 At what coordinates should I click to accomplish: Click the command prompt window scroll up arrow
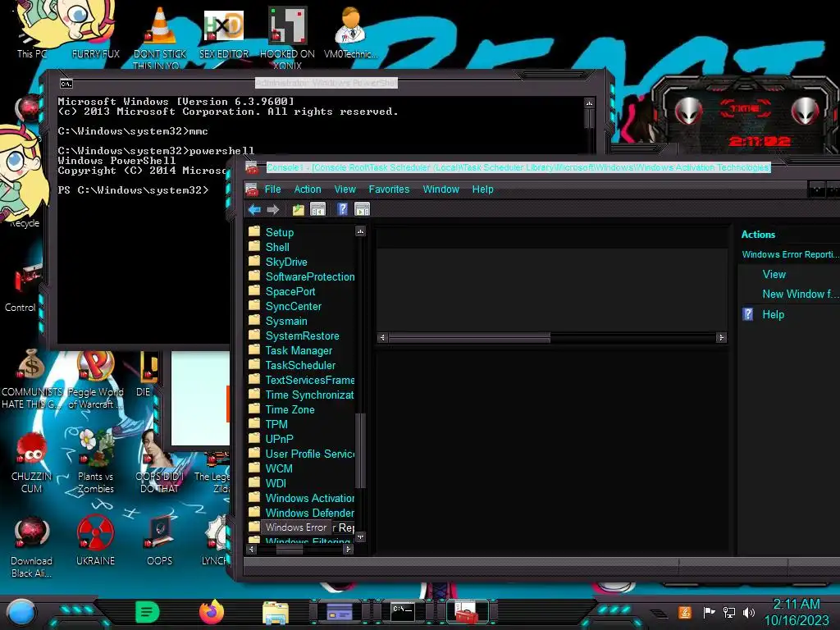pos(589,103)
